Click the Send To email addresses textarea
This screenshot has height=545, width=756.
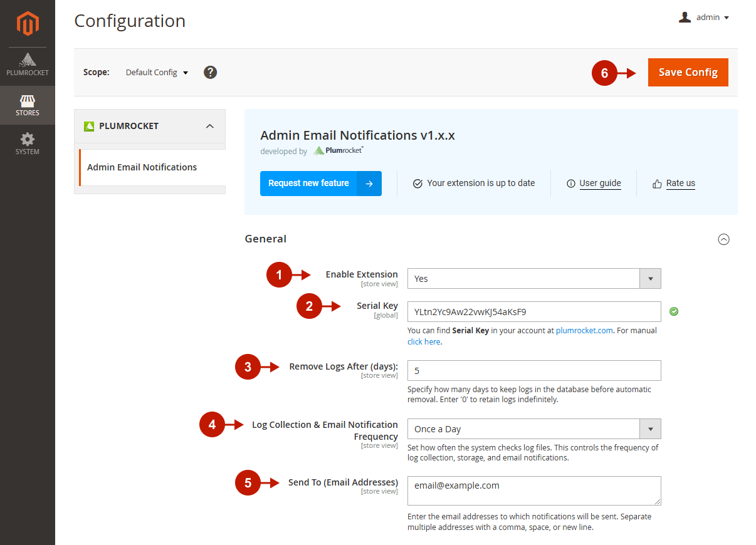[533, 490]
